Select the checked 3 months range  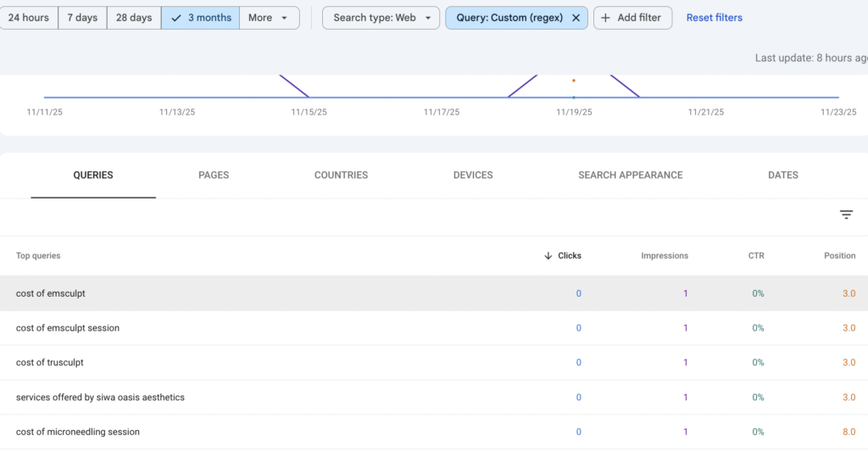tap(200, 18)
